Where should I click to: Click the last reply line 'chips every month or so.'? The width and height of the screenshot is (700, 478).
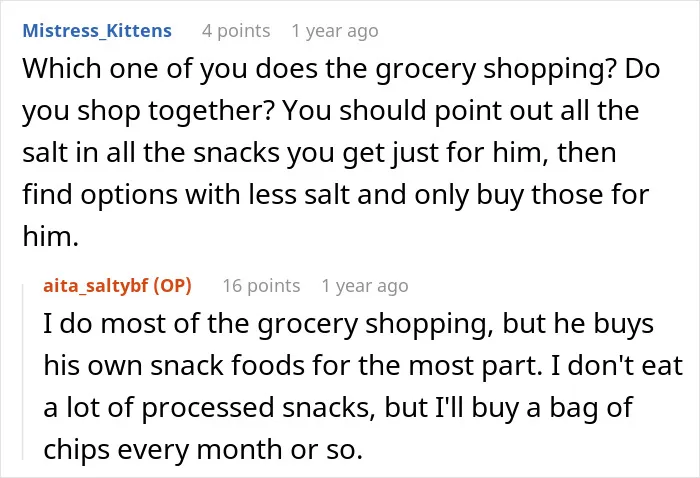tap(203, 449)
